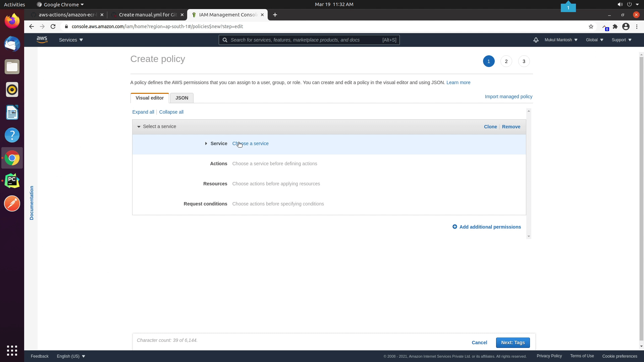Click step 2 in the wizard stepper
Viewport: 644px width, 362px height.
tap(506, 61)
